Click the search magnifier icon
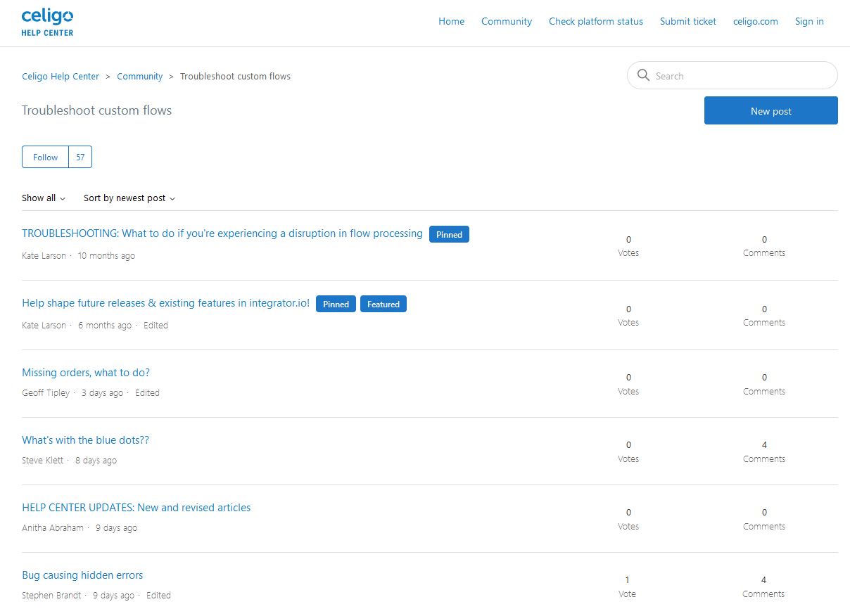This screenshot has height=616, width=850. coord(643,75)
